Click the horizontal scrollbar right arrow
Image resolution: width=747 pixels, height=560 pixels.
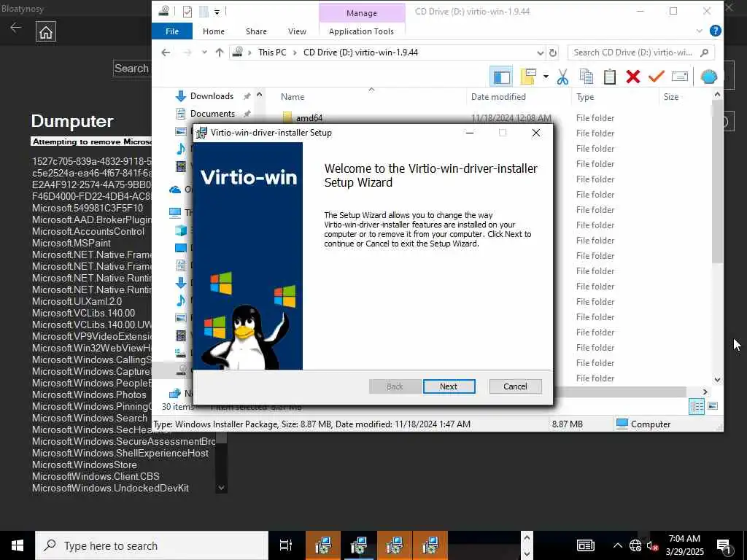pos(705,392)
